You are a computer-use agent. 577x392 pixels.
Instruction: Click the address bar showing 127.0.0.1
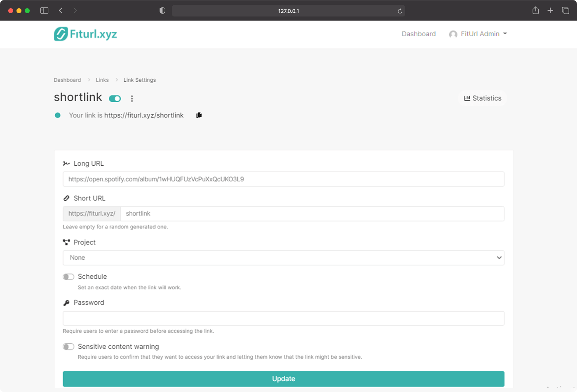[x=288, y=11]
